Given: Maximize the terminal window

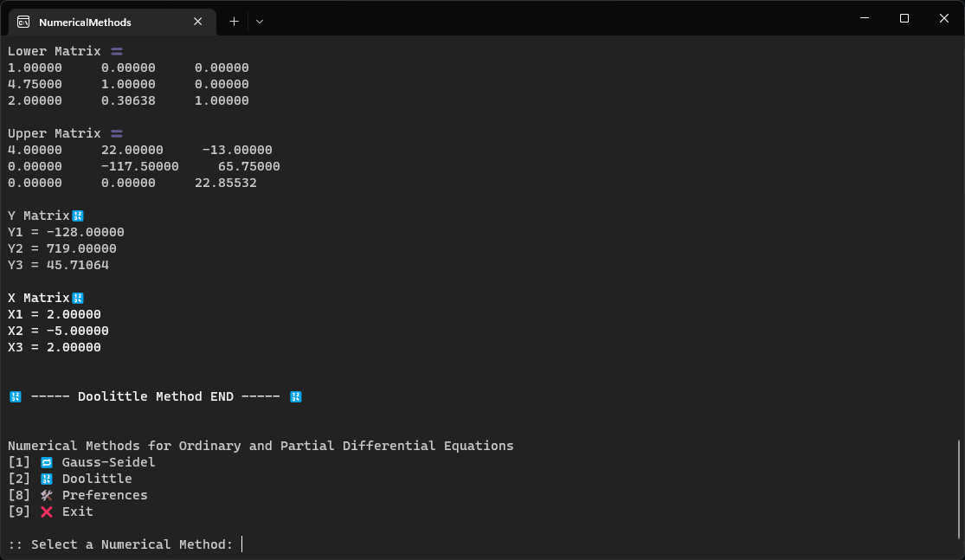Looking at the screenshot, I should click(904, 18).
